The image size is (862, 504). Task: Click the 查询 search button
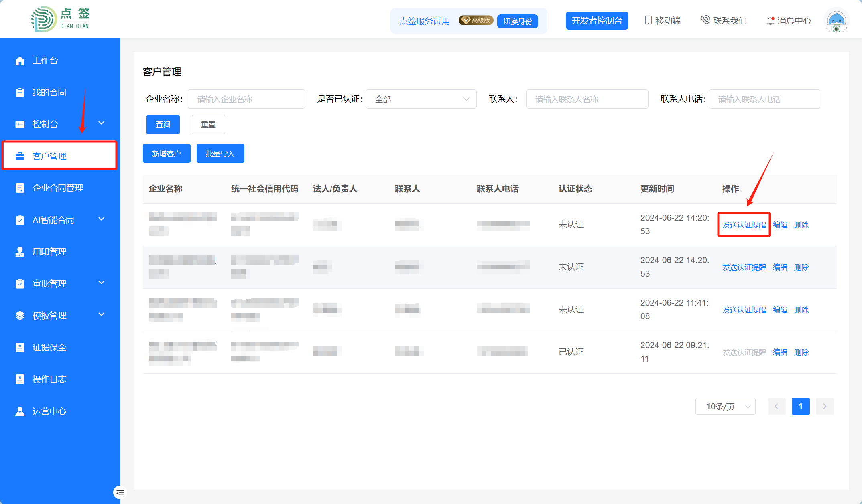click(163, 125)
